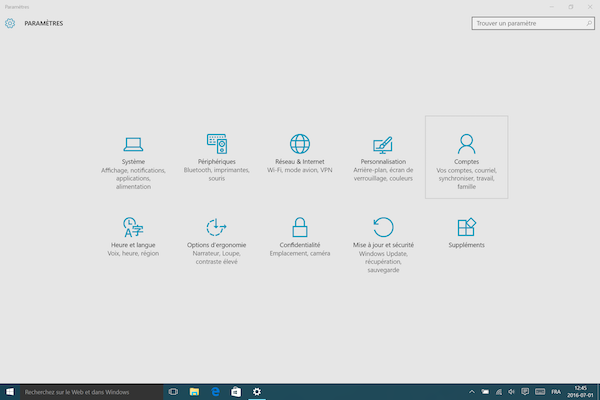Image resolution: width=600 pixels, height=400 pixels.
Task: Show hidden system tray icons
Action: point(472,392)
